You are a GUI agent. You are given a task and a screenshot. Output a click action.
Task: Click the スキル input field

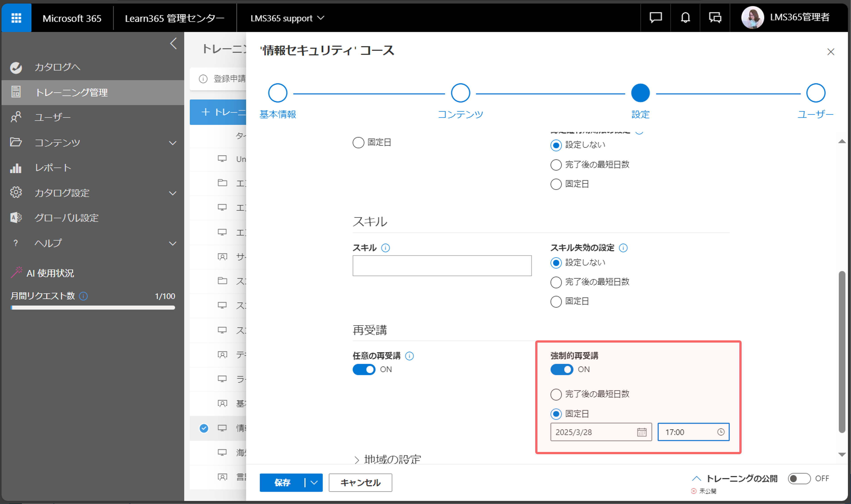pos(442,266)
